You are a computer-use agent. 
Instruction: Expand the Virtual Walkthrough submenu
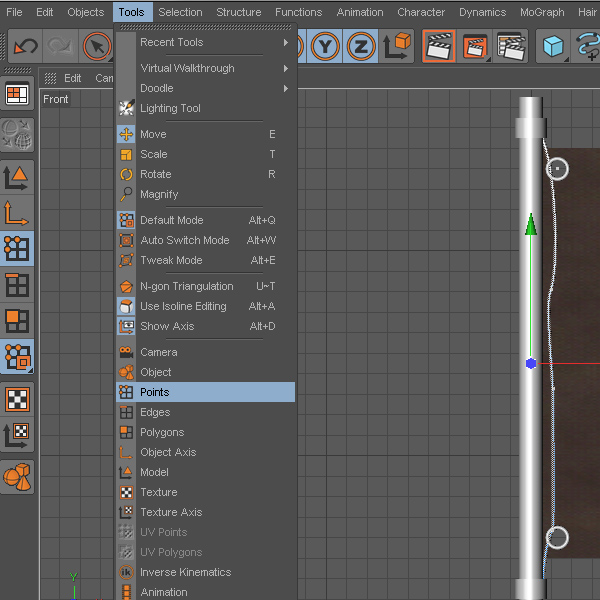point(205,68)
